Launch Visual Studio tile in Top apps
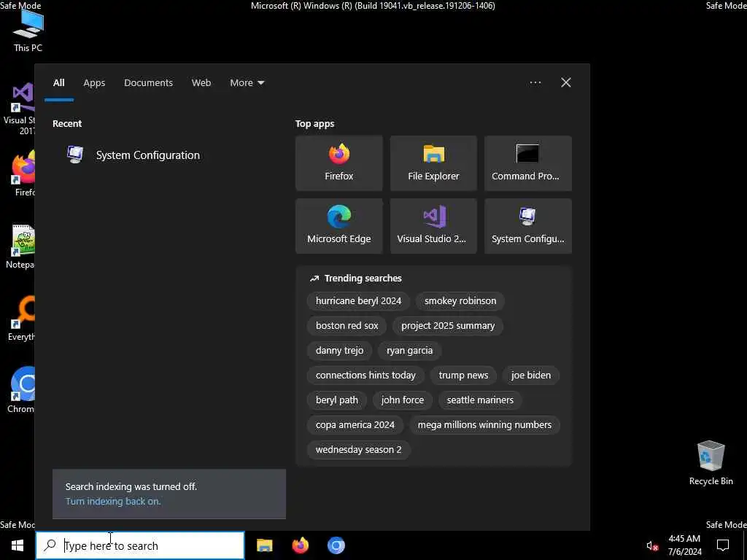Viewport: 747px width, 560px height. [x=433, y=226]
